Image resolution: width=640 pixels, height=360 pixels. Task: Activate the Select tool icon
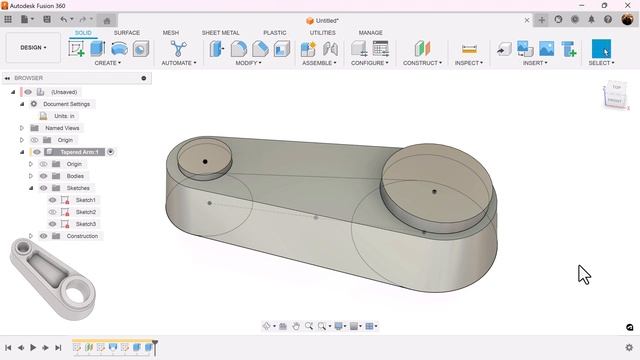point(601,49)
